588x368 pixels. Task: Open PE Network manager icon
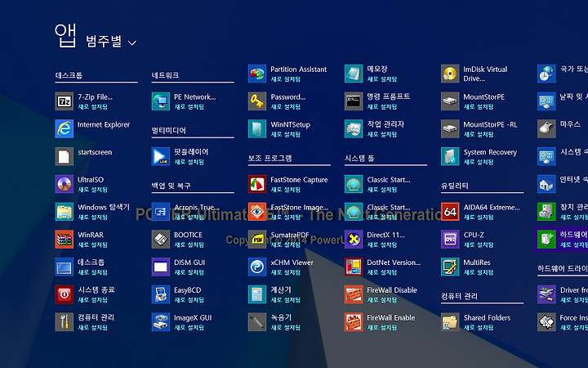tap(161, 101)
